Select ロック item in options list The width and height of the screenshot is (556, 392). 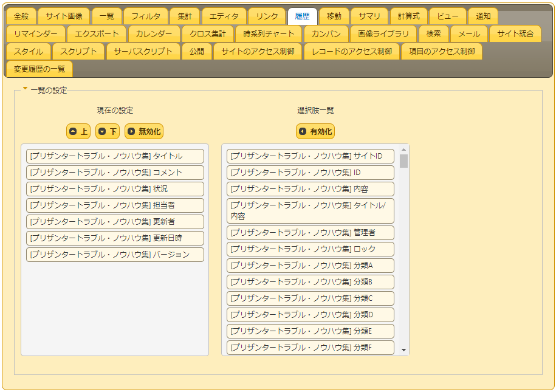click(311, 249)
